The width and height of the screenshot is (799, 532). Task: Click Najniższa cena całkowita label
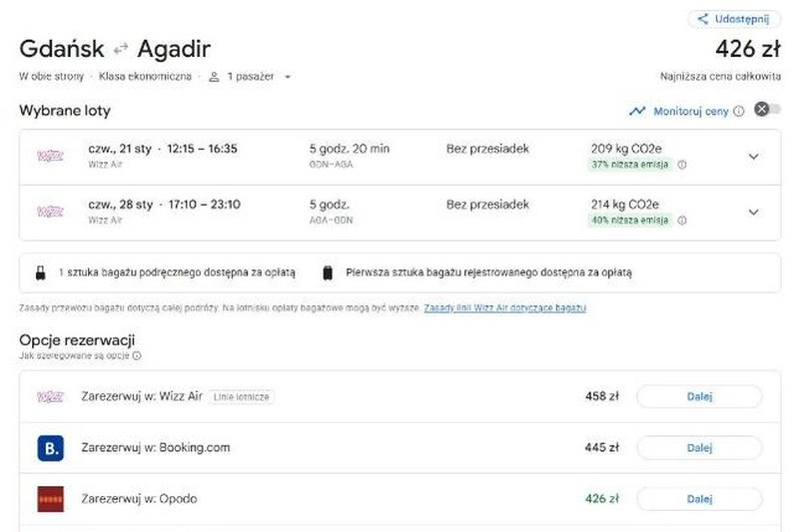720,77
